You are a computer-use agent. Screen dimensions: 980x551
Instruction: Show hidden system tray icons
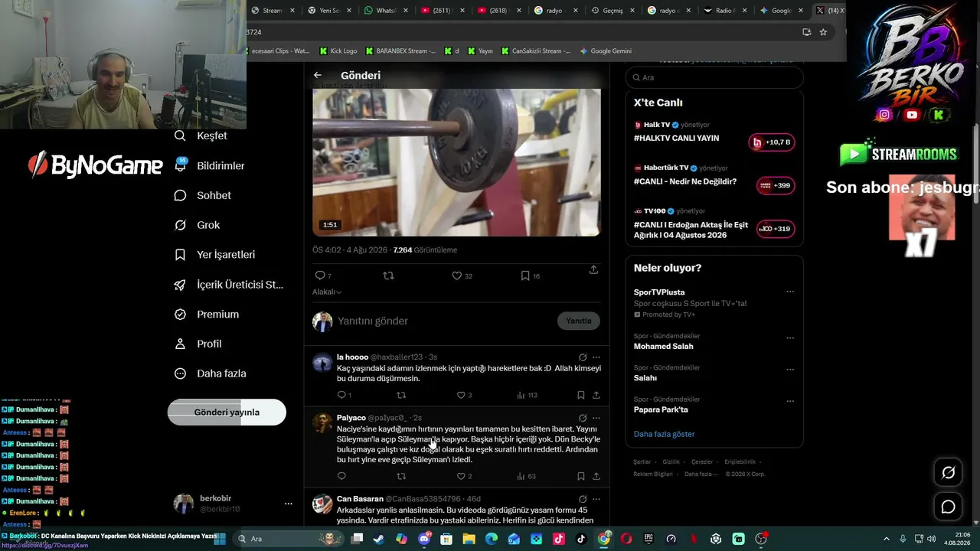[x=887, y=539]
